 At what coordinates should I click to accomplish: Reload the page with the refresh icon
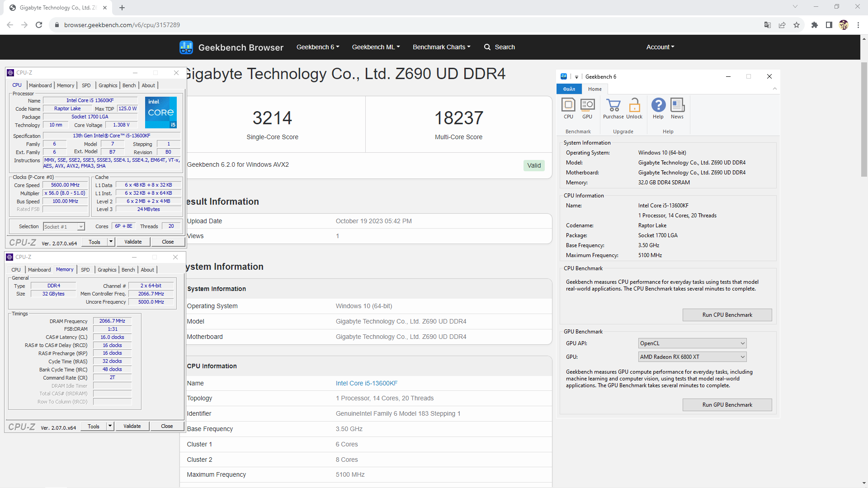click(39, 25)
